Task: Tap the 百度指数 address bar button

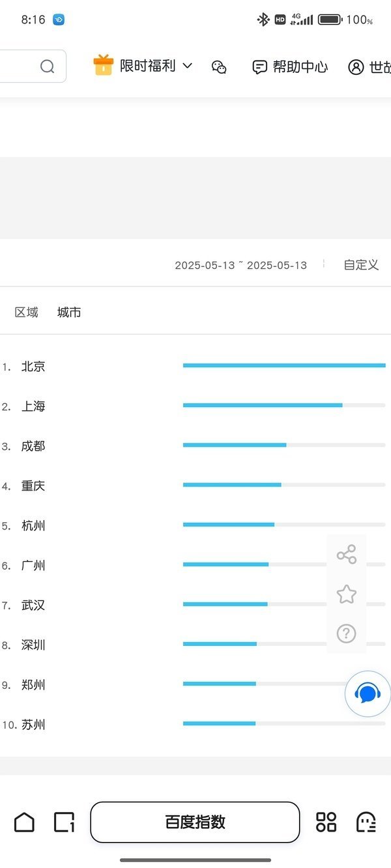Action: pyautogui.click(x=195, y=822)
